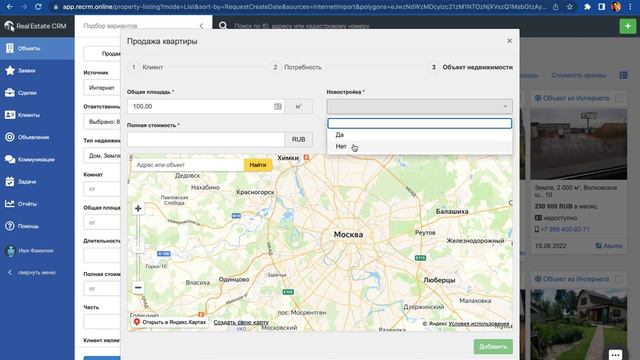Viewport: 640px width, 360px height.
Task: Go to step 1 Client
Action: click(147, 67)
